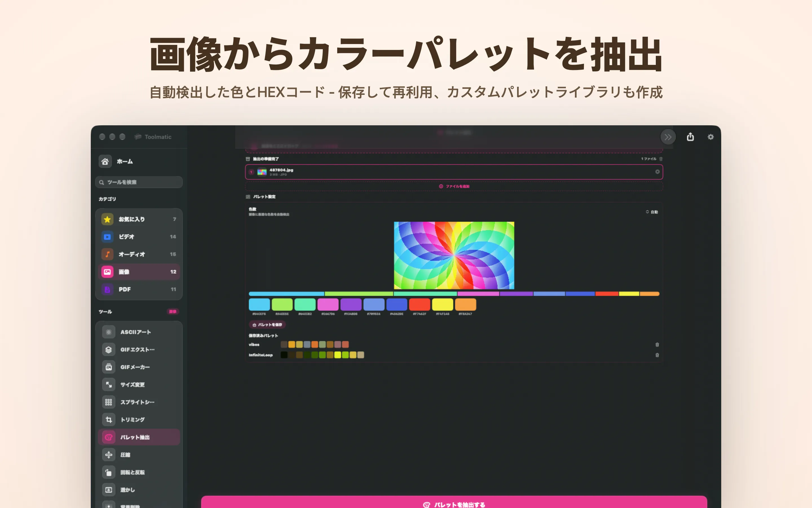Image resolution: width=812 pixels, height=508 pixels.
Task: Open the 回転と反転 rotate tool icon
Action: 109,472
